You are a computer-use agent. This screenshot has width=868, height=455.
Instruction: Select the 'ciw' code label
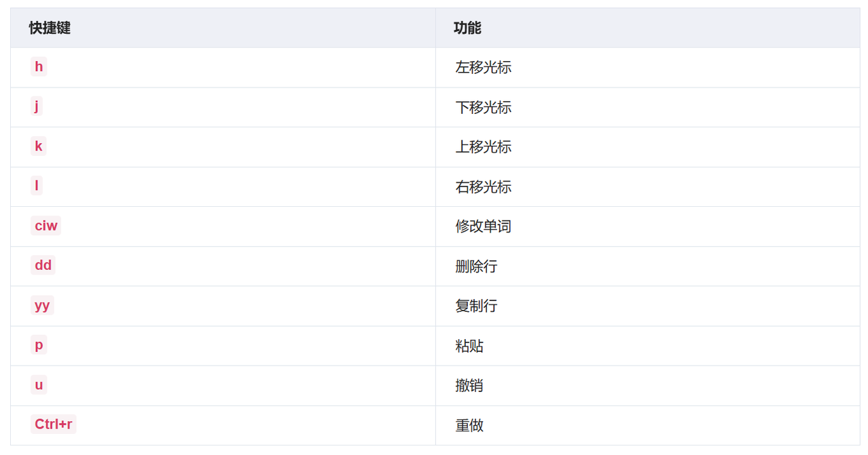[46, 226]
